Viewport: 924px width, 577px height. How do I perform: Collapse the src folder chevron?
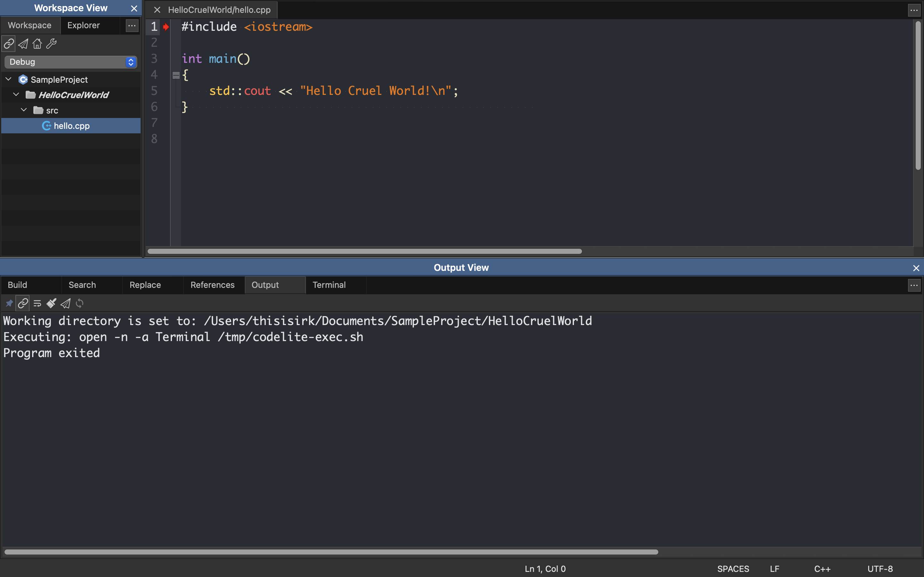click(x=24, y=110)
